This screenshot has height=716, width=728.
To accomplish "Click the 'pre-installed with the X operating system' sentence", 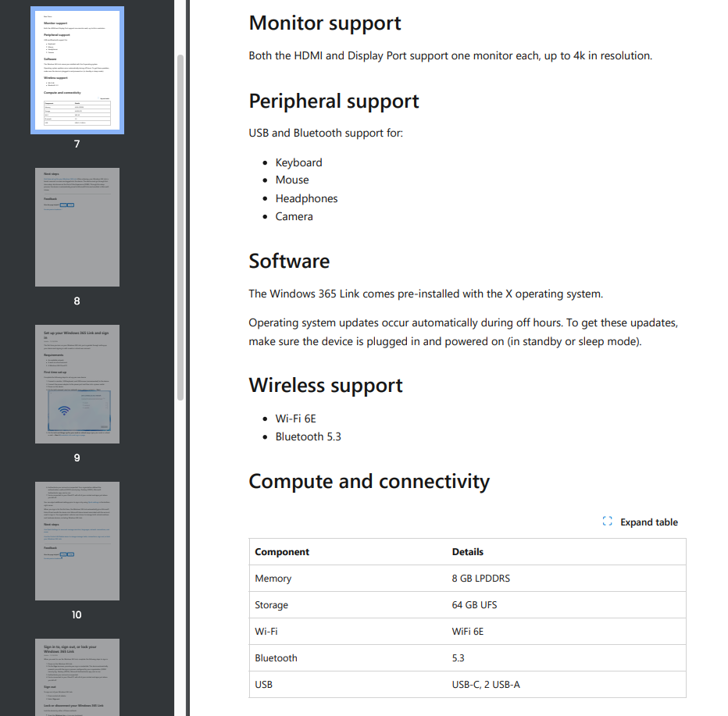I will pyautogui.click(x=426, y=294).
